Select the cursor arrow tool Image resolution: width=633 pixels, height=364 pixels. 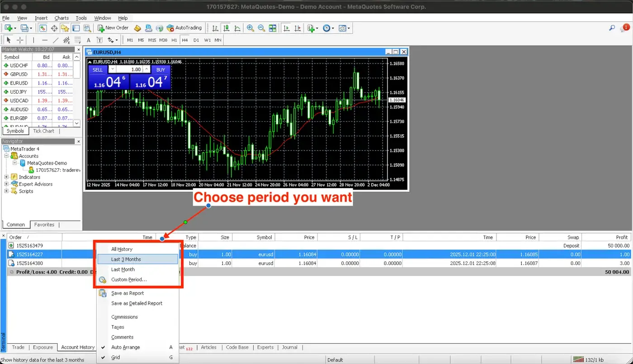click(9, 40)
